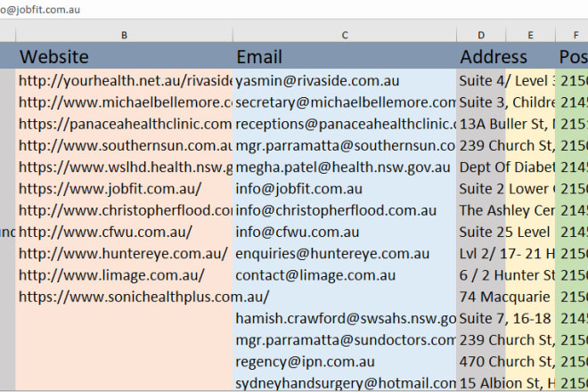Select column B header

tap(124, 36)
